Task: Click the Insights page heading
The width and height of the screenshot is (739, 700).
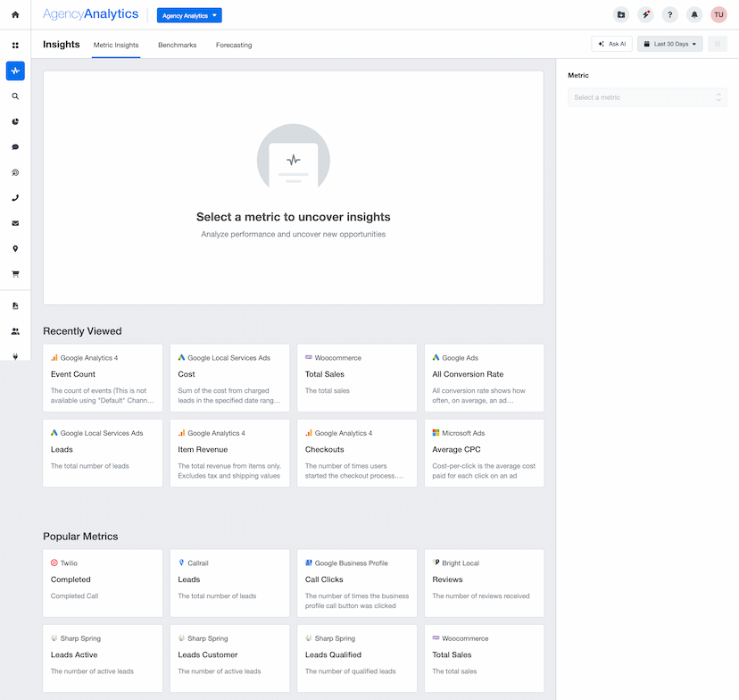Action: coord(62,45)
